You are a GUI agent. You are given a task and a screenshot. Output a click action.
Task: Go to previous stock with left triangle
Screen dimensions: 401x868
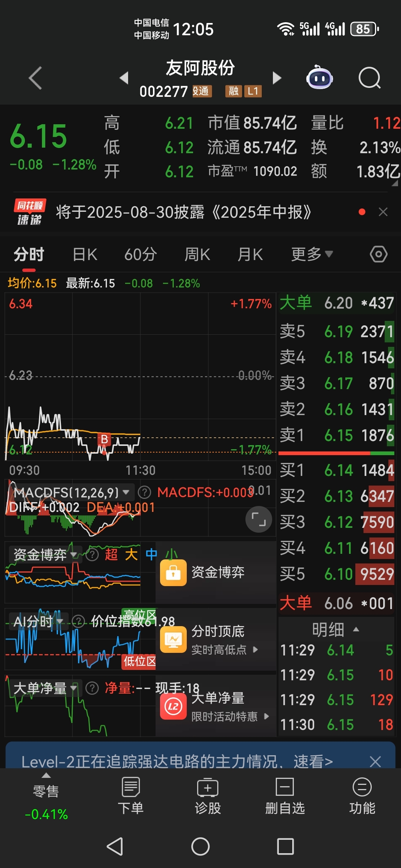(124, 78)
